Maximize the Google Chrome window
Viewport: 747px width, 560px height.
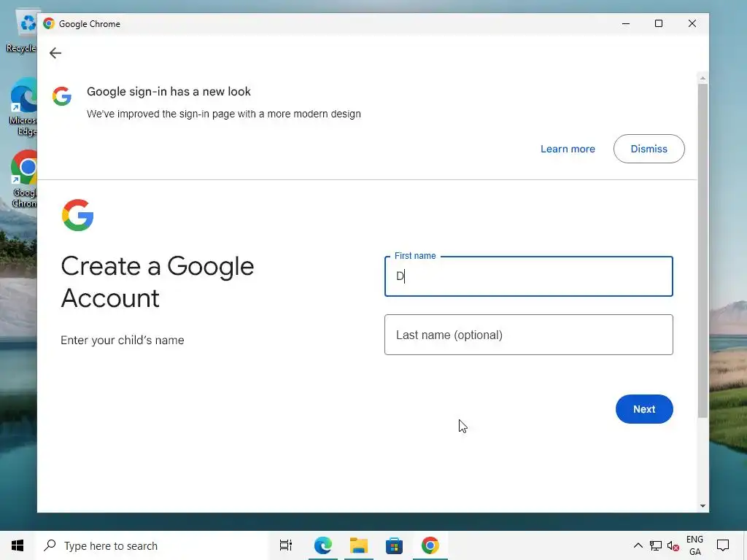point(659,24)
